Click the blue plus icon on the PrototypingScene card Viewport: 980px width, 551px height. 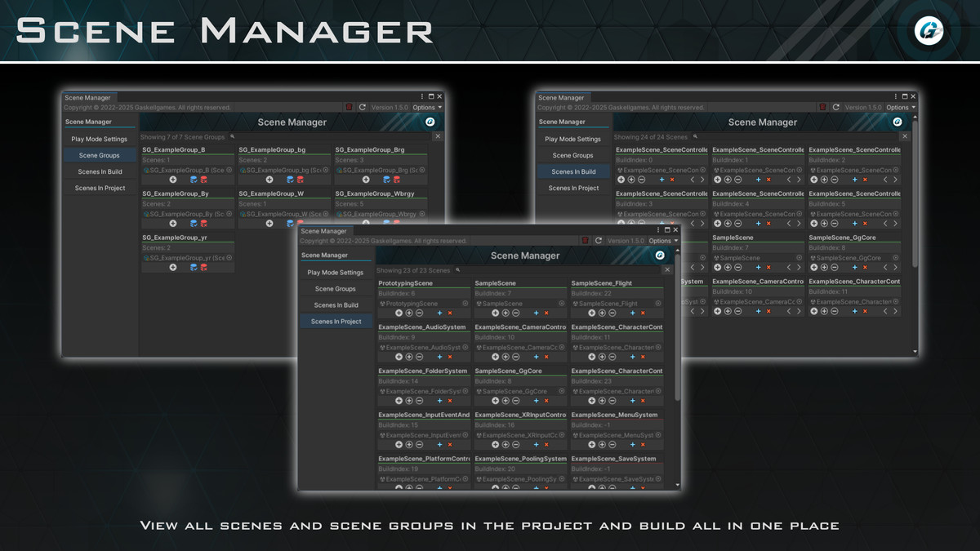click(x=439, y=313)
